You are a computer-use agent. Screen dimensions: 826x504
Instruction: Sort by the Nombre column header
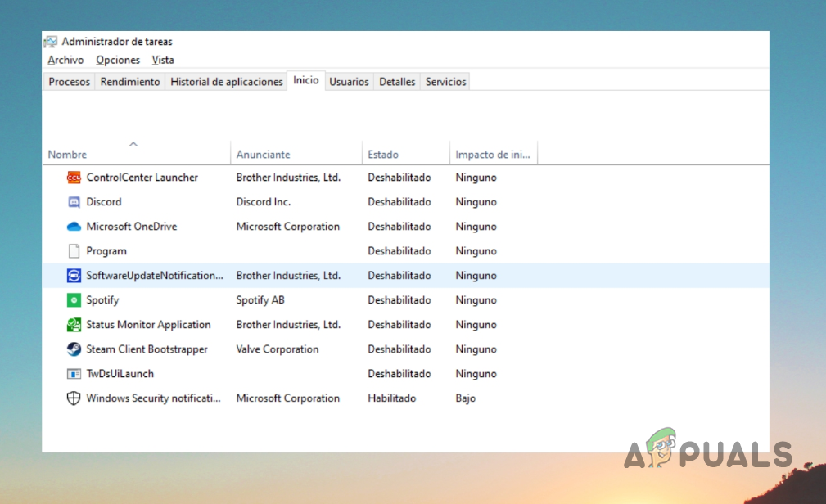[67, 155]
